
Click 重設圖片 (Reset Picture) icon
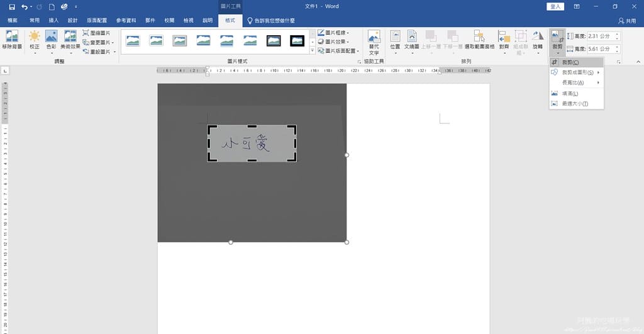[x=86, y=52]
